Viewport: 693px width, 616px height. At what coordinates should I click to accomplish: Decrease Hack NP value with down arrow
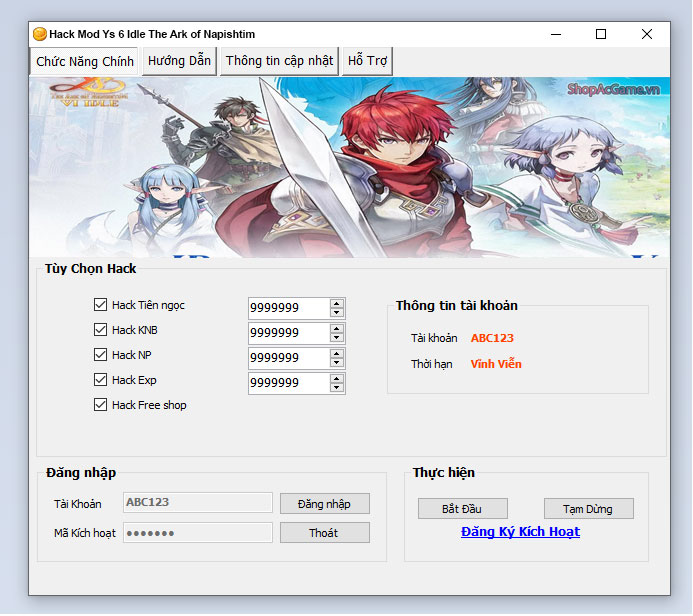click(x=337, y=362)
